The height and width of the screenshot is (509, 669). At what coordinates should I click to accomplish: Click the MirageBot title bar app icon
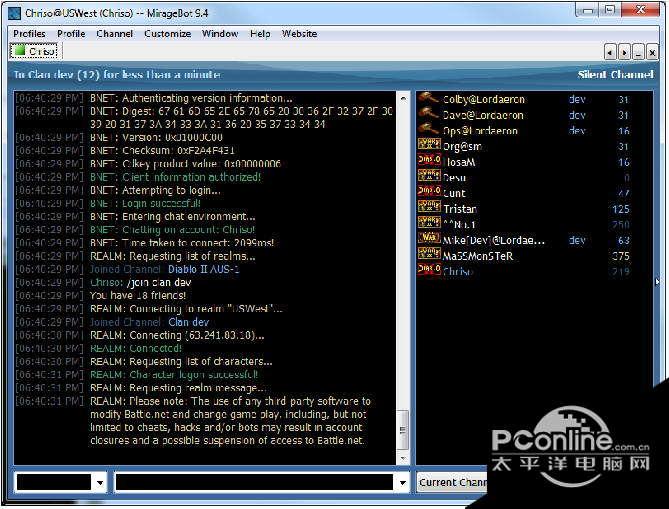[x=15, y=13]
